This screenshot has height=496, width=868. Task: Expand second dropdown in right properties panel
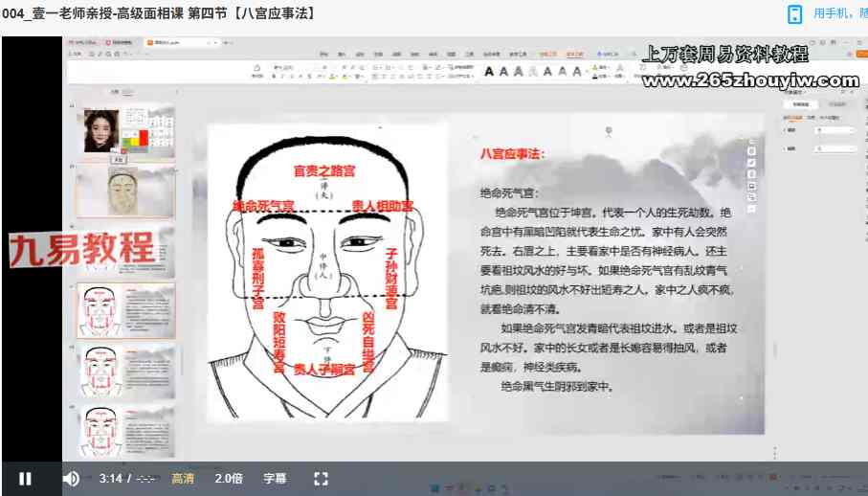coord(835,148)
